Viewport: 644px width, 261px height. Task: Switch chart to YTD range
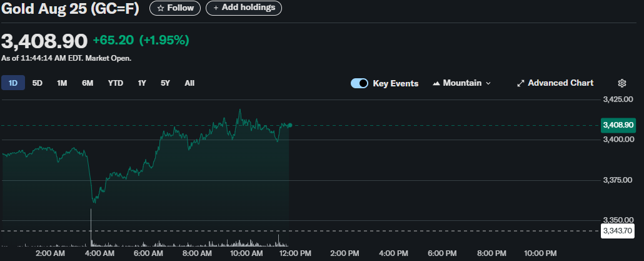click(116, 83)
